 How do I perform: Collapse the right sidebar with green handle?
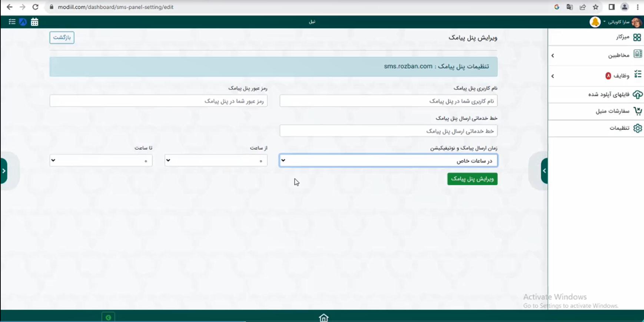click(x=544, y=171)
